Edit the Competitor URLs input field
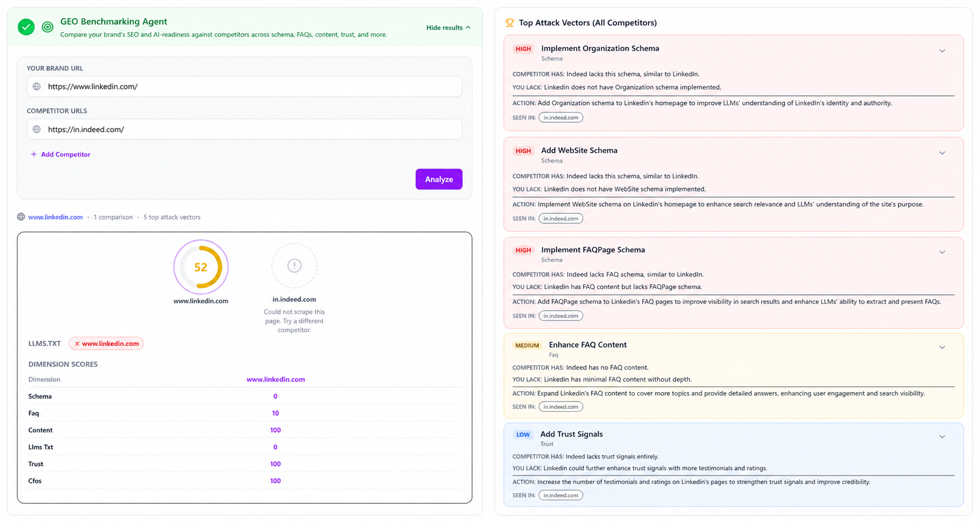This screenshot has width=980, height=523. pyautogui.click(x=244, y=130)
